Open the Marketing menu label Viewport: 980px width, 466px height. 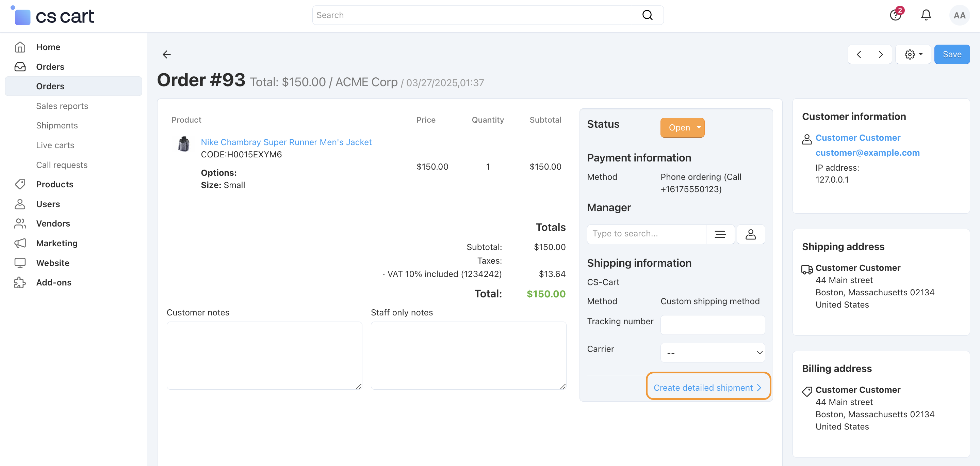tap(57, 243)
